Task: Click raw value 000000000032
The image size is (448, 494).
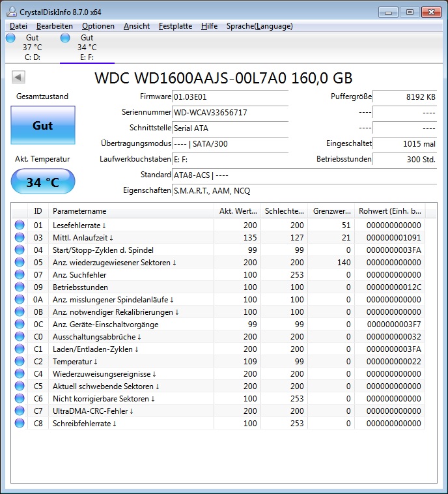Action: point(393,336)
